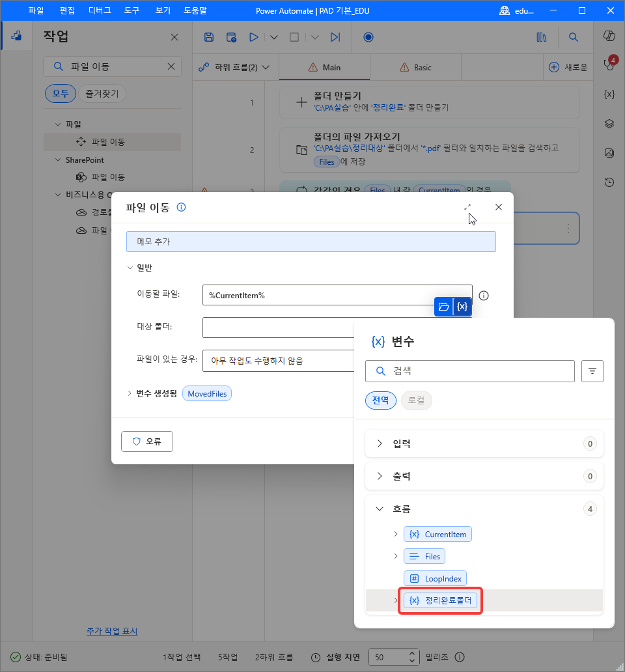Open the 디버그 menu
The image size is (625, 672).
click(x=100, y=10)
